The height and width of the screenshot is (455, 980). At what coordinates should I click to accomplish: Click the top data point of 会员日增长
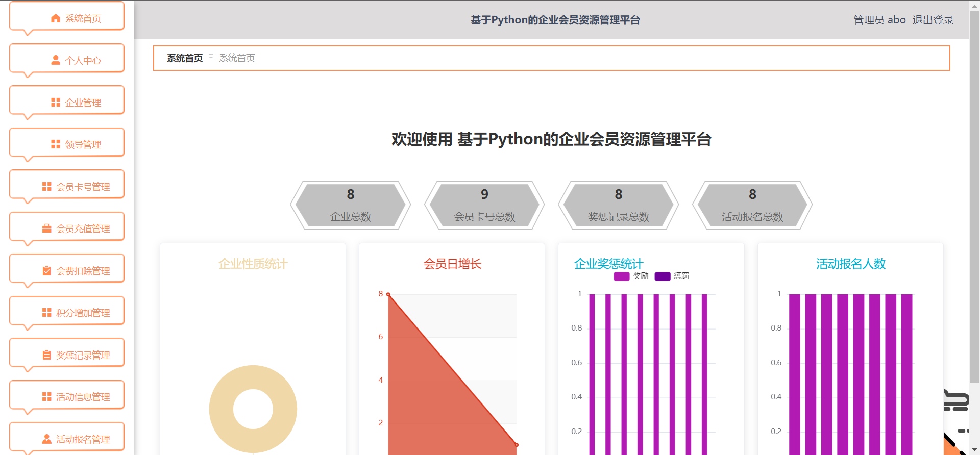coord(388,294)
